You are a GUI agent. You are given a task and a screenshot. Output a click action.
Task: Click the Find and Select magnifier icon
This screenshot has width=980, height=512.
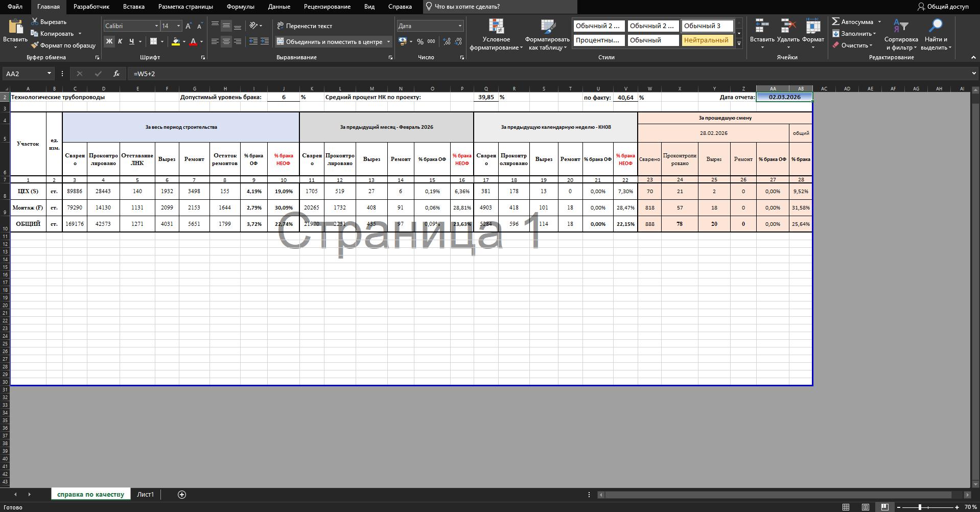(x=936, y=26)
